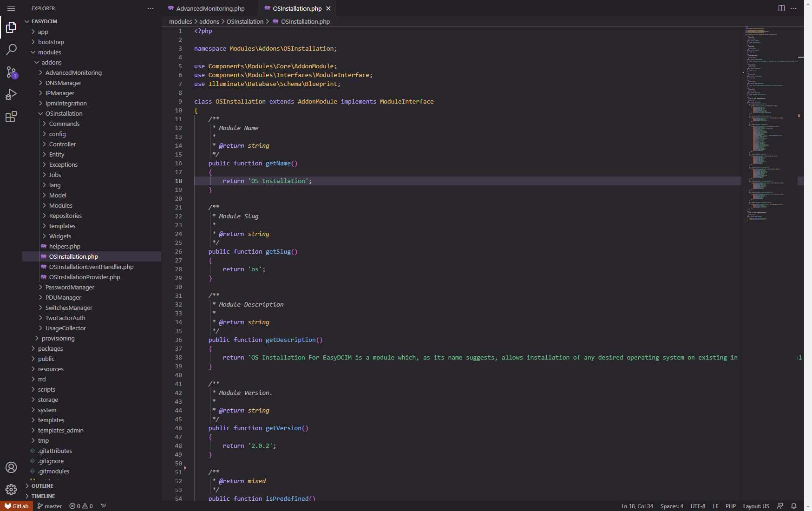Close the OSInstallation.php tab
Screen dimensions: 812x511
pos(328,8)
